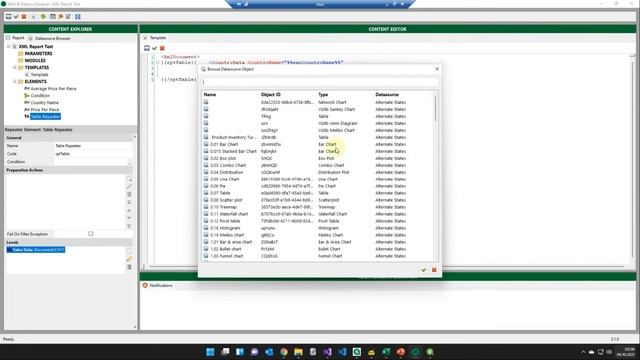Select Sales Data level entry
Screen dimensions: 640x360
(x=36, y=250)
